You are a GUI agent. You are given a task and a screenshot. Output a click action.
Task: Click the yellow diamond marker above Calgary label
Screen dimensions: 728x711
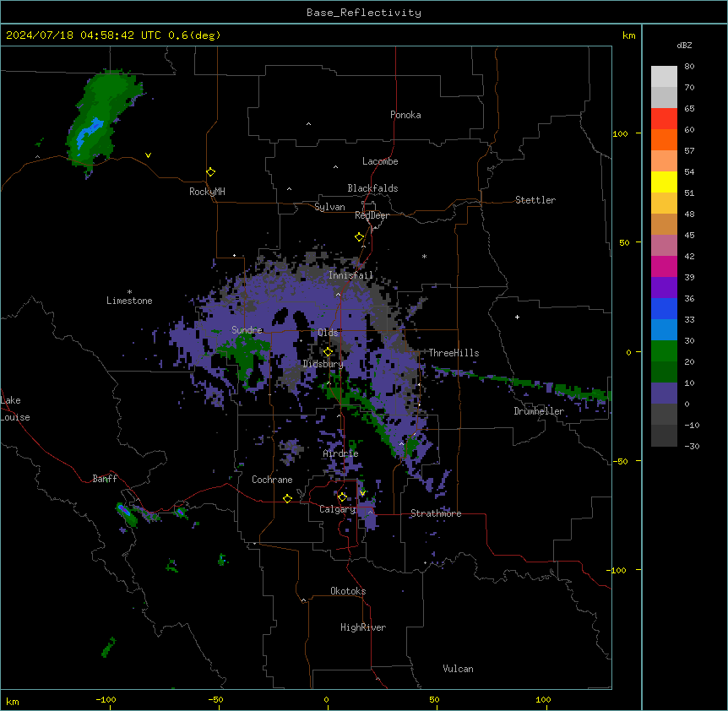(342, 497)
